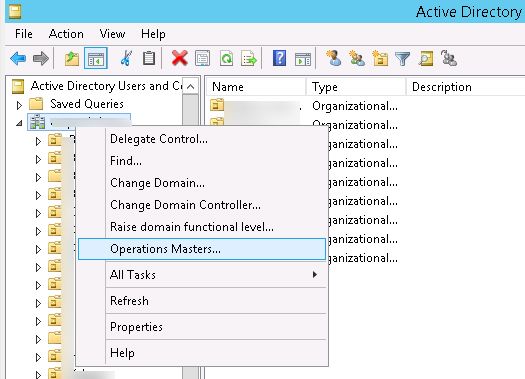Open the Action menu
The image size is (525, 379).
pos(66,34)
